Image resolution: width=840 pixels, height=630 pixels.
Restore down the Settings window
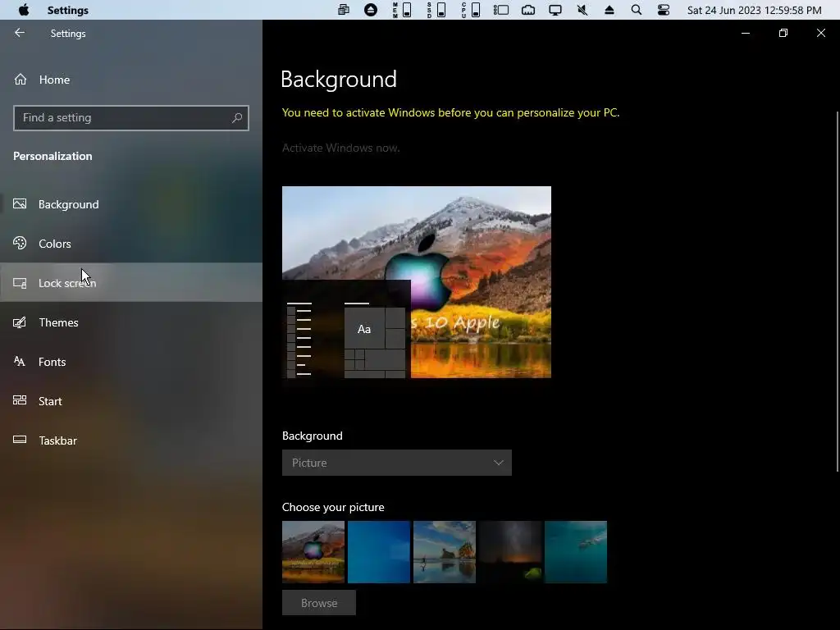click(783, 33)
